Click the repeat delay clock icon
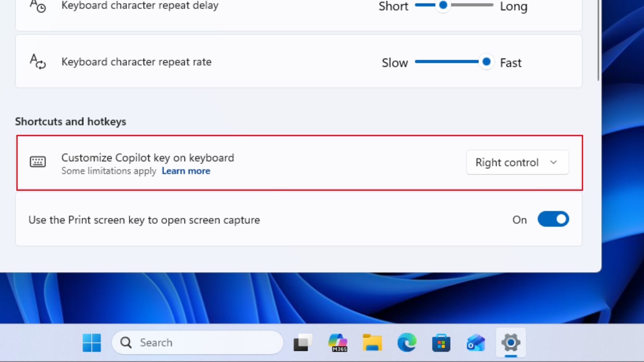 (x=38, y=6)
